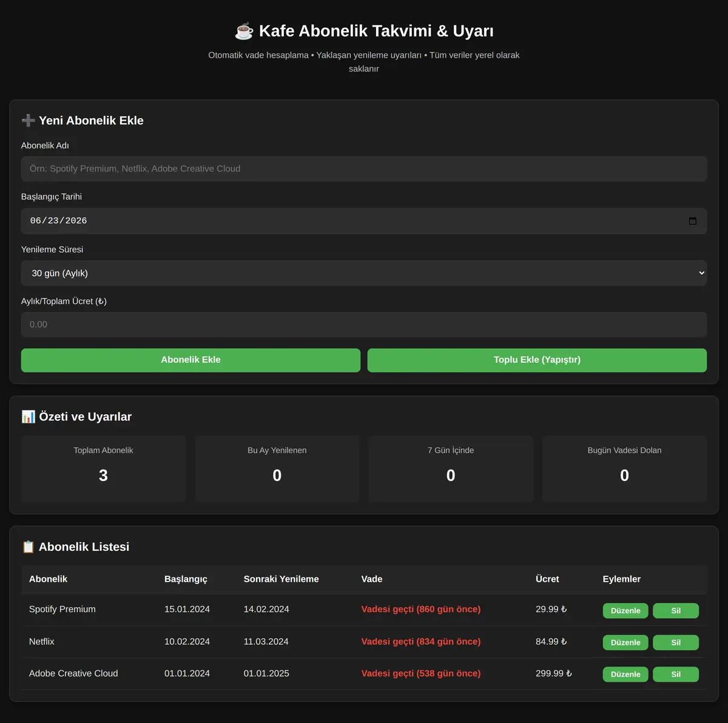Delete the Adobe Creative Cloud subscription
Screen dimensions: 728x723
[x=676, y=674]
